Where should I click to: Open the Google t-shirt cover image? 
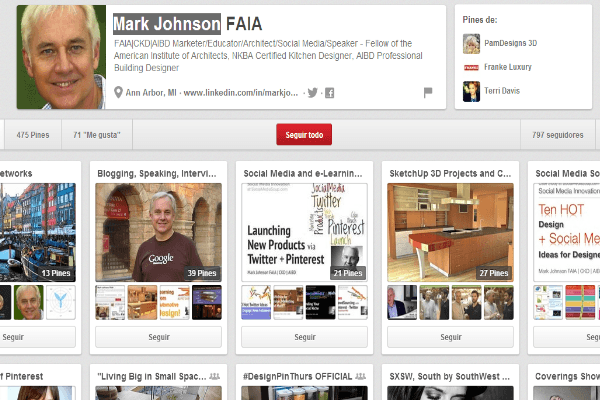[x=158, y=232]
